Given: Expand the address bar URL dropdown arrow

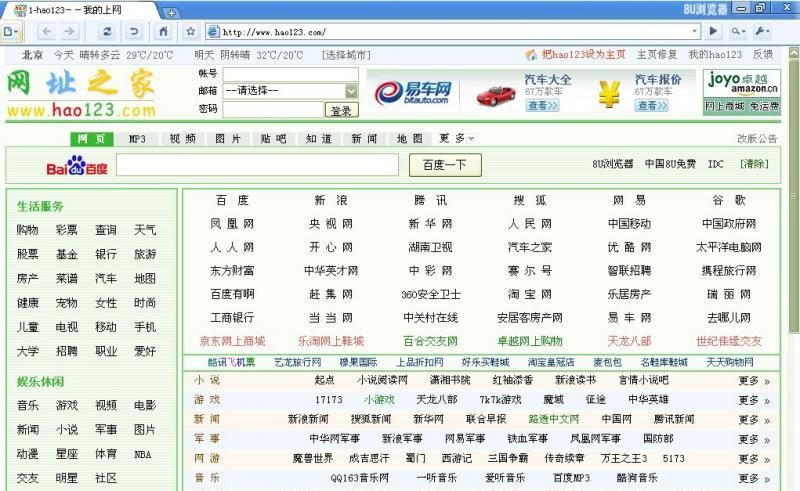Looking at the screenshot, I should pyautogui.click(x=694, y=32).
